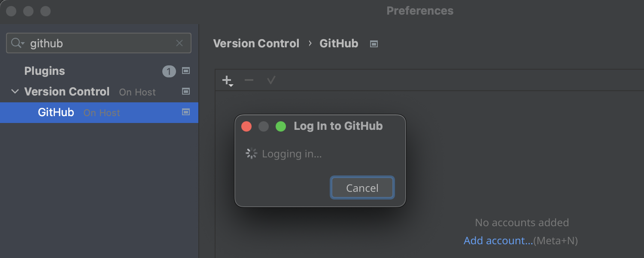644x258 pixels.
Task: Click the minus remove account icon
Action: pyautogui.click(x=249, y=80)
